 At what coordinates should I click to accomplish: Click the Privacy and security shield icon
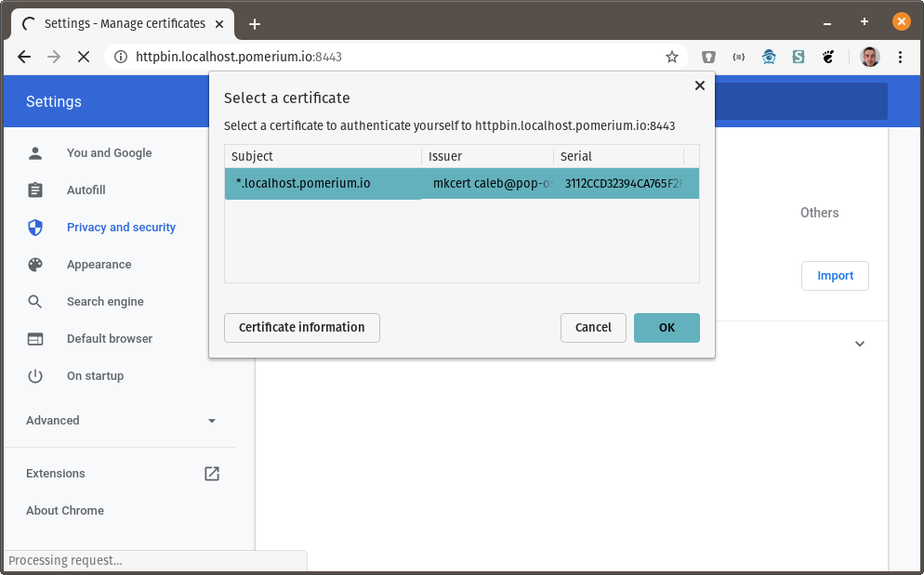pos(35,228)
